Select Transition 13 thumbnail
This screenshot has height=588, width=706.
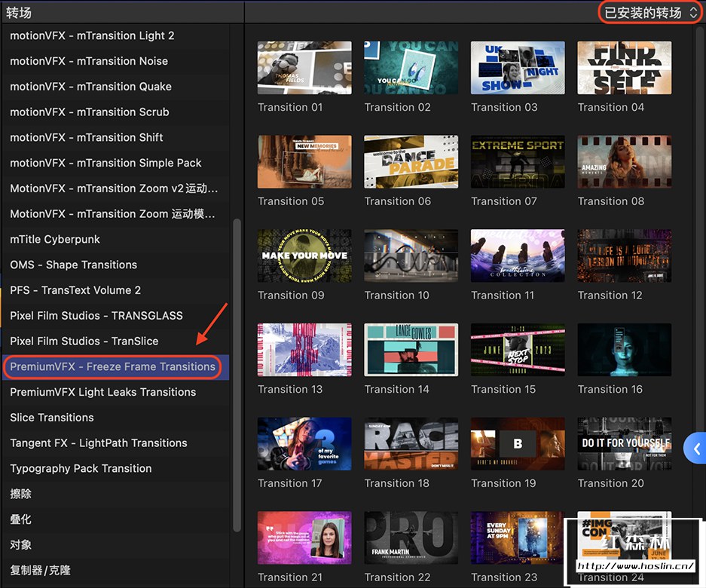(x=304, y=350)
